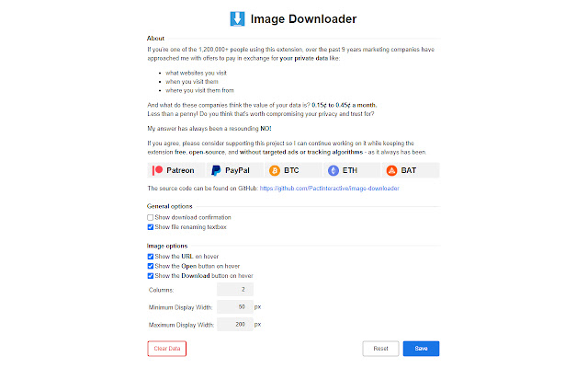
Task: Click the BAT token icon
Action: pyautogui.click(x=392, y=171)
